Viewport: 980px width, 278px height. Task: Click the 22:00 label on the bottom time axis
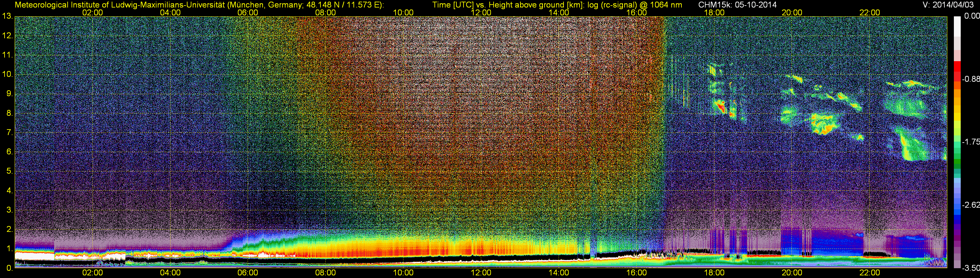pos(870,273)
